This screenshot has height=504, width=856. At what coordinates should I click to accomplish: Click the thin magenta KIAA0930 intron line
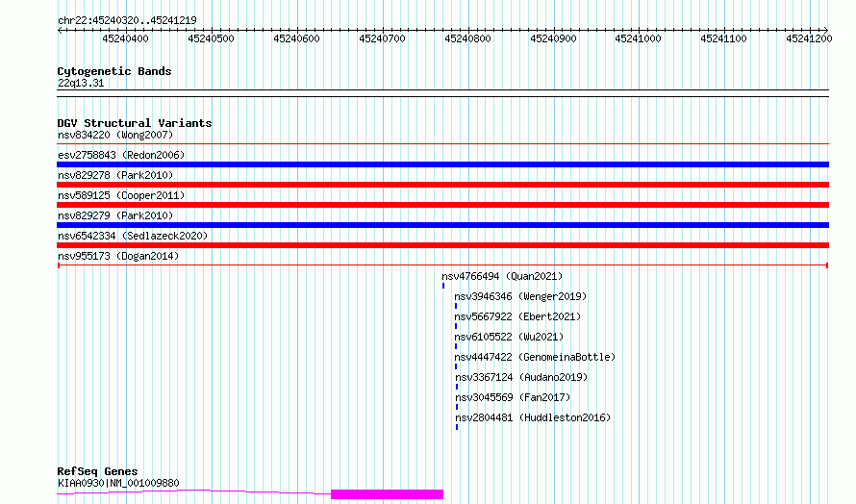point(193,491)
